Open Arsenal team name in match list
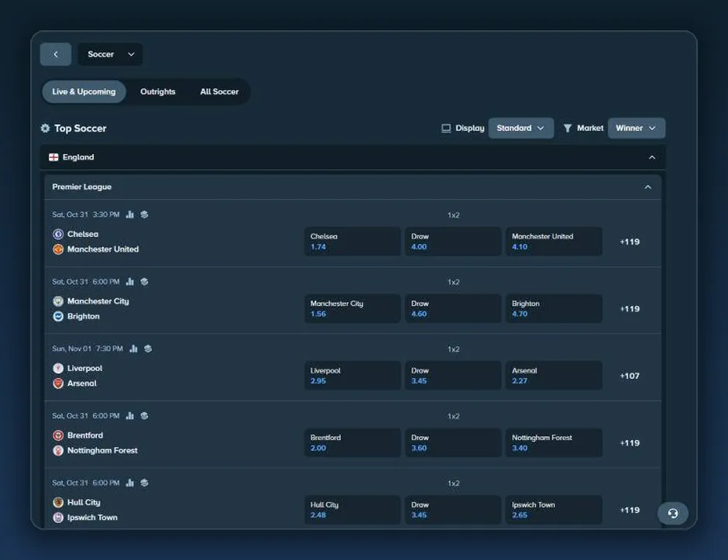Screen dimensions: 728x560 82,383
